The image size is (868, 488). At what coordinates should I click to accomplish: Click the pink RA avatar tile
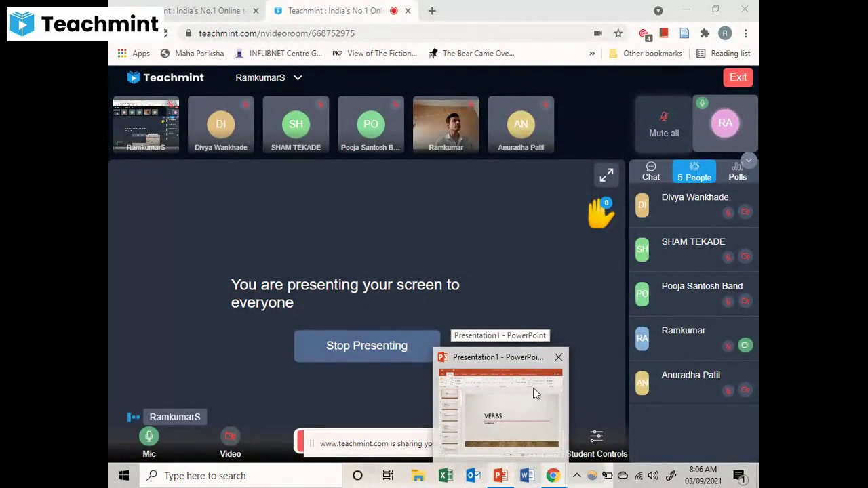725,123
